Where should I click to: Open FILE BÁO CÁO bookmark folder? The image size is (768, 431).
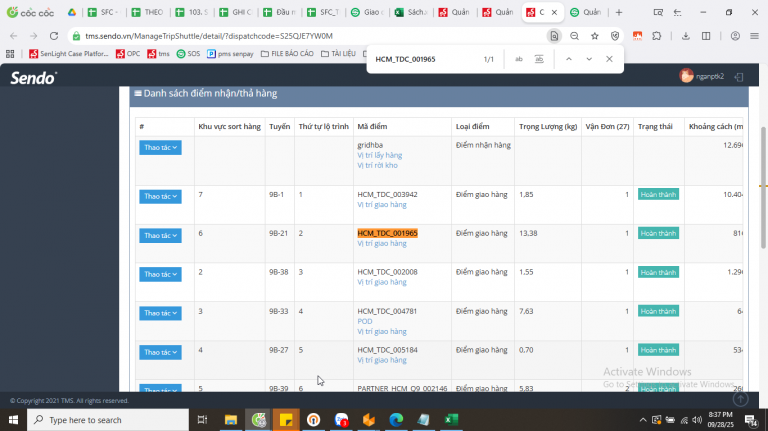pos(287,54)
